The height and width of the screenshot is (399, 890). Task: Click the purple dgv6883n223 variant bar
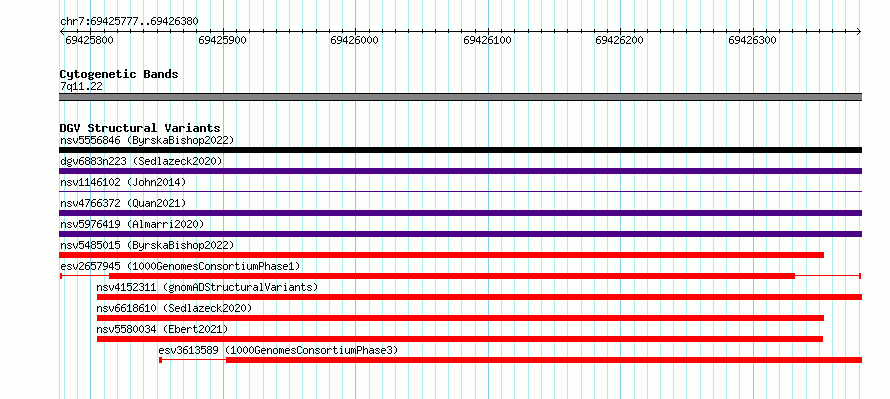(x=461, y=171)
